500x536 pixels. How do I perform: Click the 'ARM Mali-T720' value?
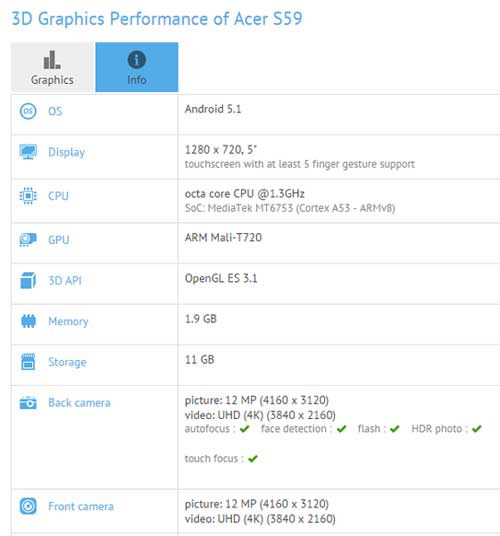pos(223,238)
